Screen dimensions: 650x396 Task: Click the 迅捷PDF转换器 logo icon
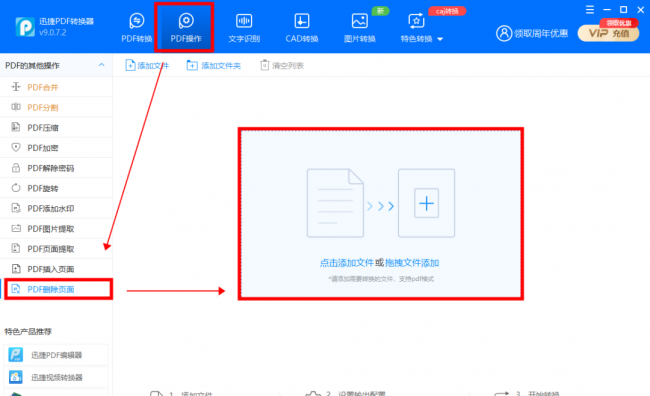(25, 27)
